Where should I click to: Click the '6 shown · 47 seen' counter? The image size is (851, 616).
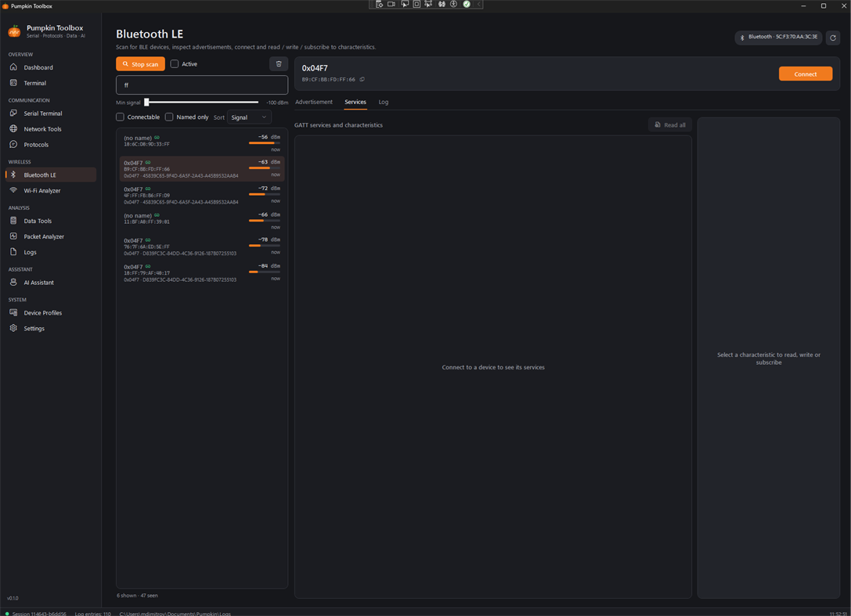tap(137, 596)
